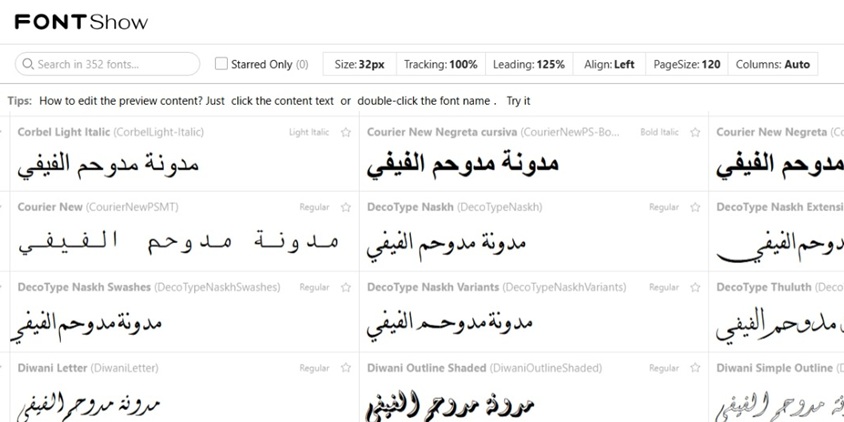This screenshot has height=422, width=844.
Task: Star the Courier New Negreta cursiva font
Action: point(696,132)
